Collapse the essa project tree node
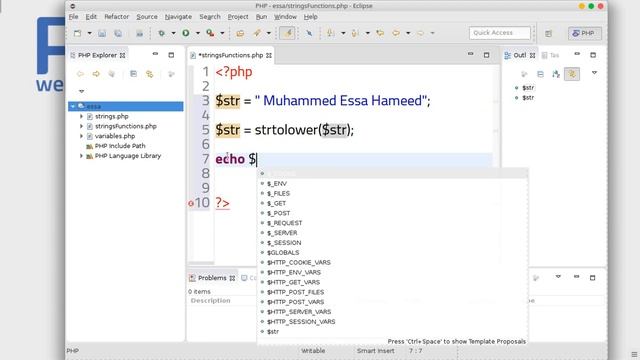Screen dimensions: 640x360 coord(73,107)
